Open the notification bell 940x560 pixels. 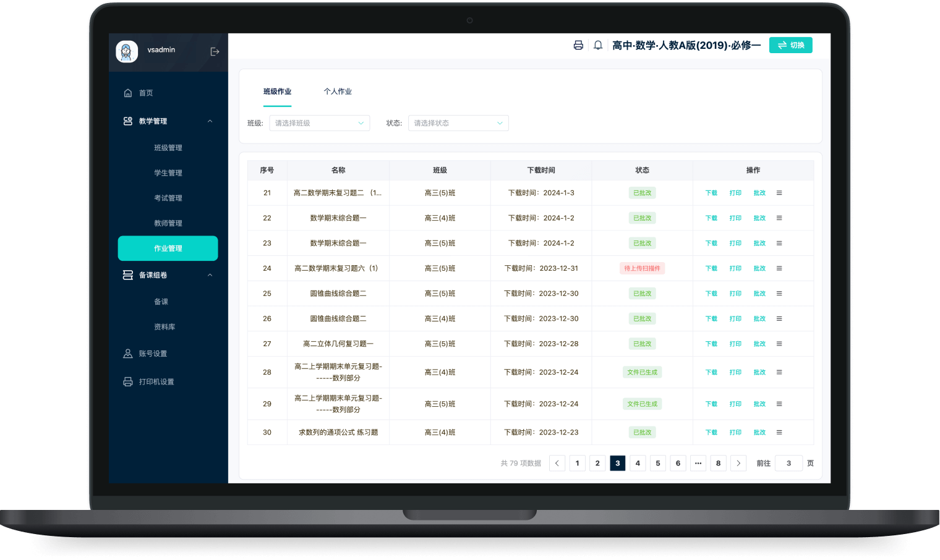(598, 45)
